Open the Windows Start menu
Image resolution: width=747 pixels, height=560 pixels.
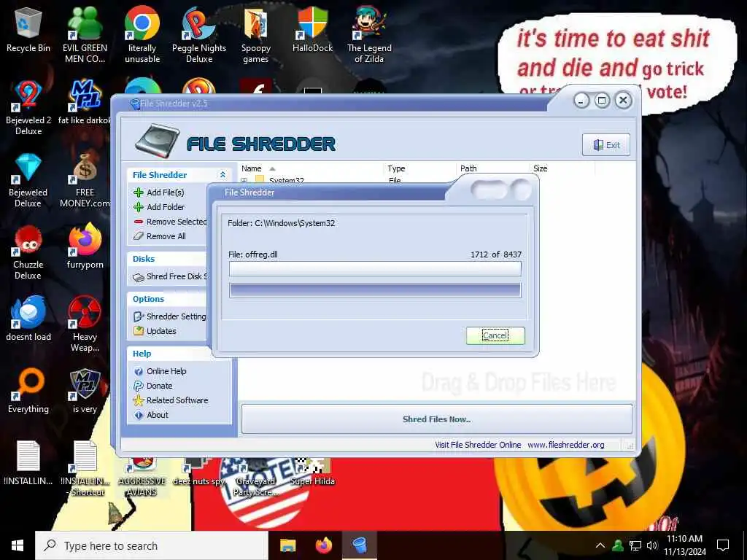(18, 545)
